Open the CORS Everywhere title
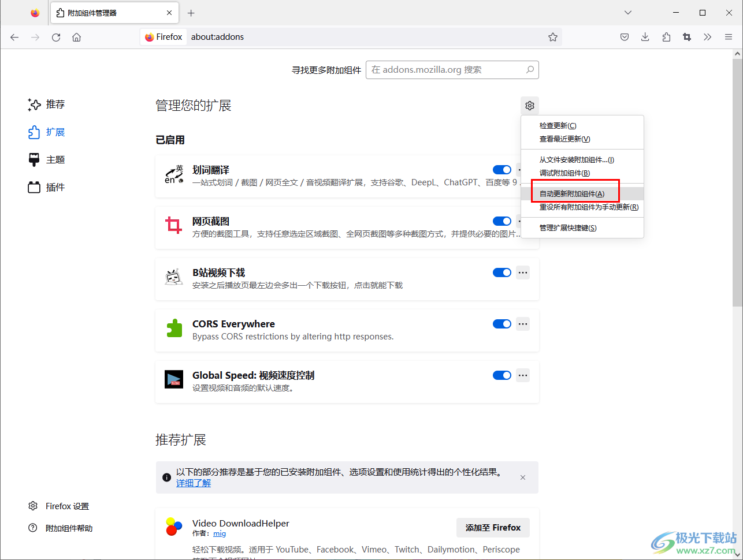The width and height of the screenshot is (743, 560). (x=233, y=324)
